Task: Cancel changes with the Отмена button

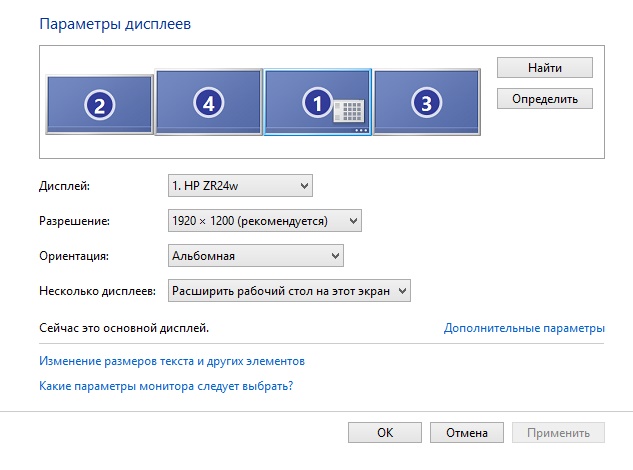Action: pyautogui.click(x=466, y=433)
